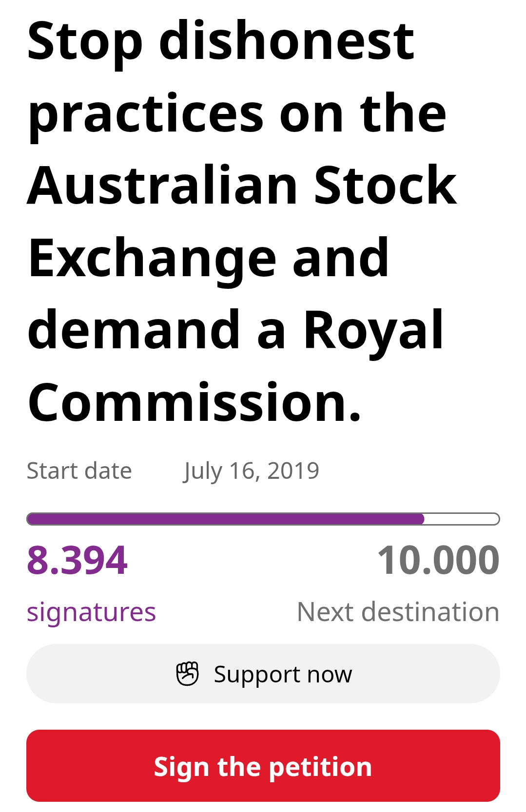Click the word Royal in the heading

[x=373, y=331]
